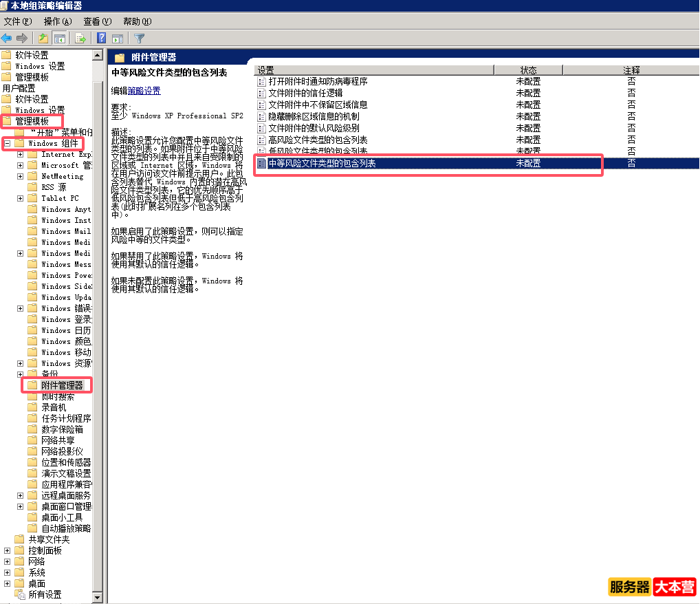The image size is (700, 604).
Task: Select 用户配置 in the tree
Action: pos(19,88)
